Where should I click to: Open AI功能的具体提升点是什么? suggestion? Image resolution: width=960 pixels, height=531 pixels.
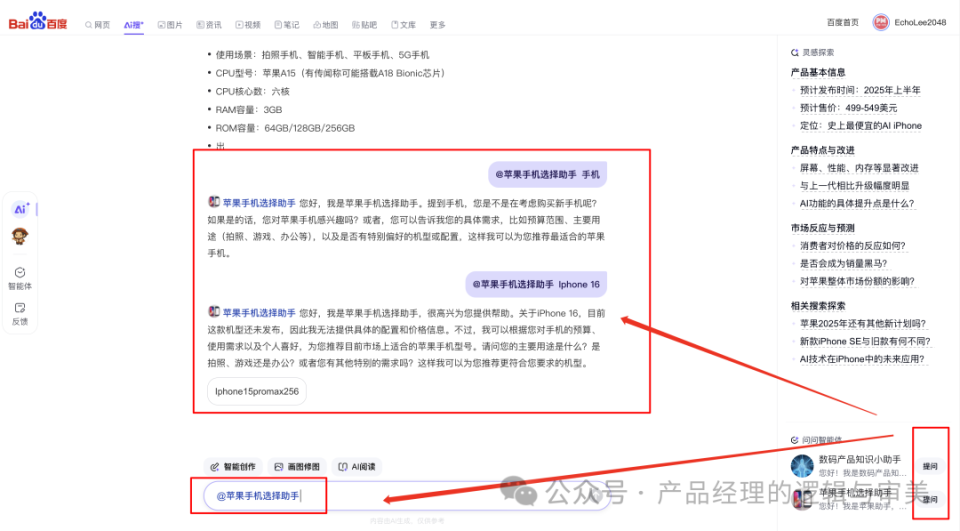857,203
